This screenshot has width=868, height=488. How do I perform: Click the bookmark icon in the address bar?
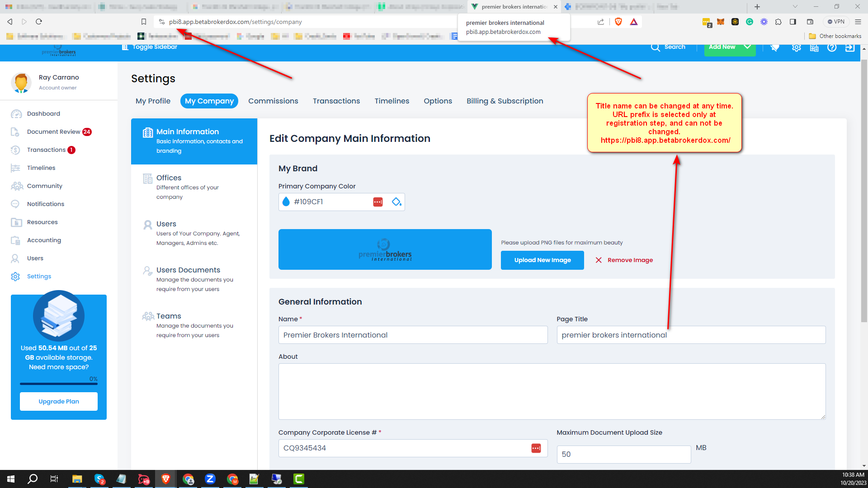coord(144,22)
